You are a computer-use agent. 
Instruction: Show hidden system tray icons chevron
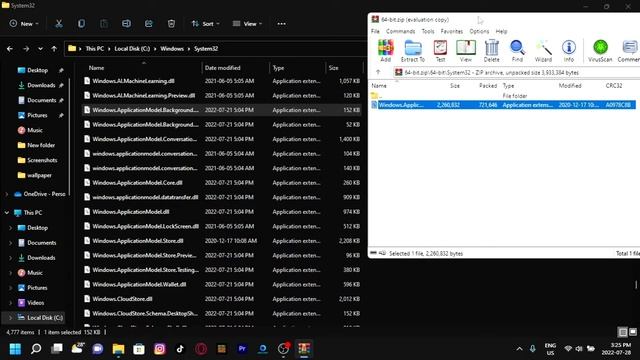pyautogui.click(x=519, y=349)
